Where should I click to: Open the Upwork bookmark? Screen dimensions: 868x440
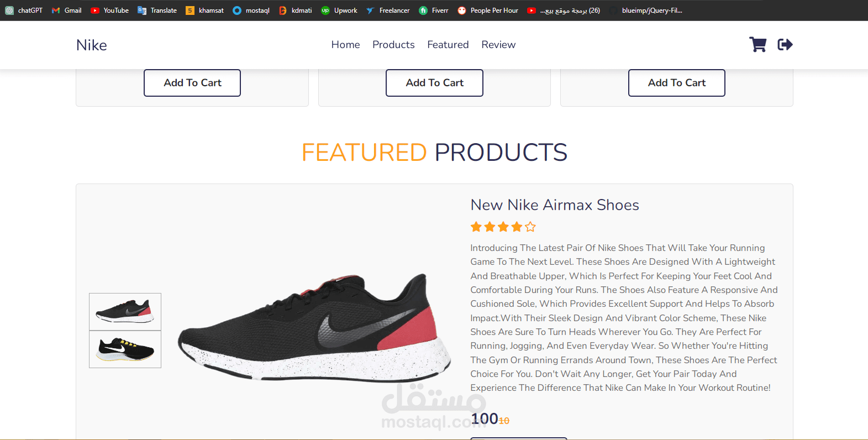pos(339,11)
